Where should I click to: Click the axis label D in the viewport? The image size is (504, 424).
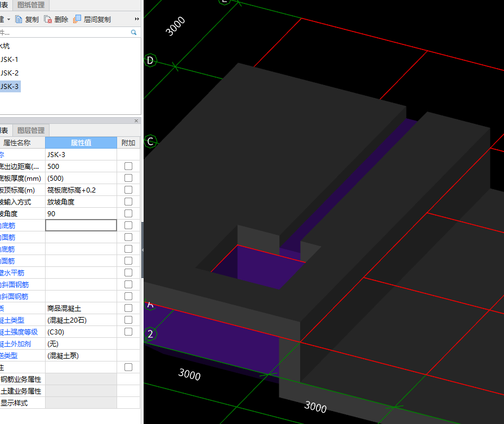tap(150, 60)
